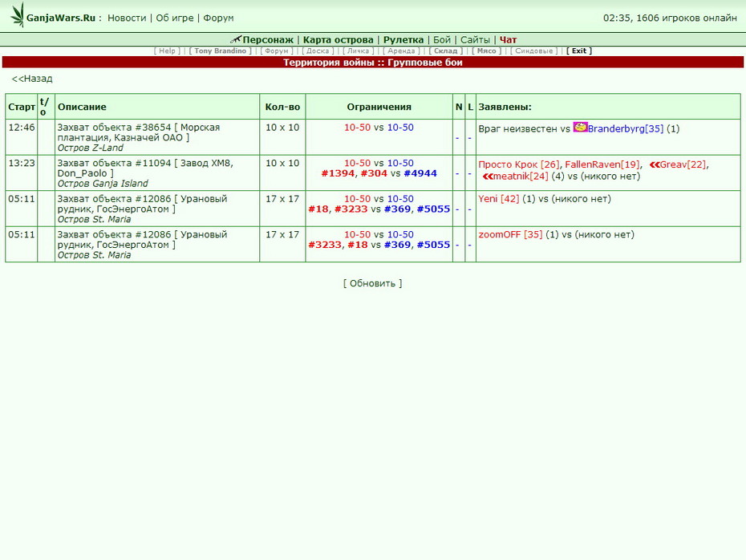Click #18 in the Yeni row

pyautogui.click(x=318, y=209)
